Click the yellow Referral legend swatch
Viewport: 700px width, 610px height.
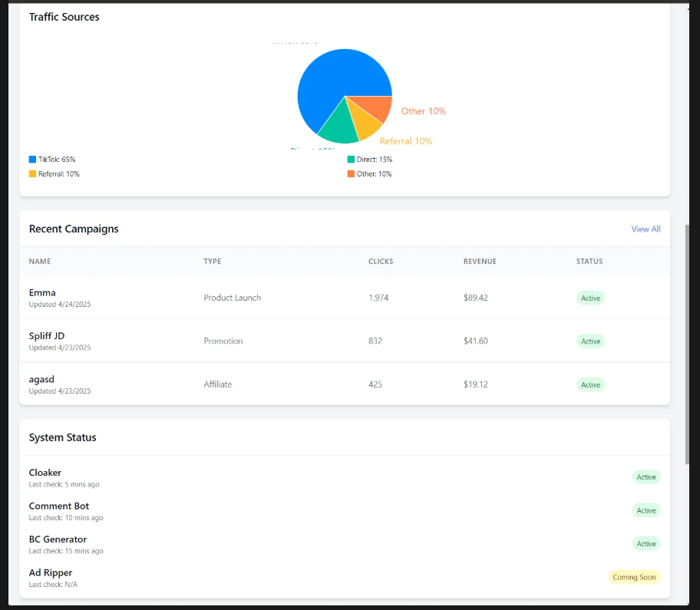[33, 174]
